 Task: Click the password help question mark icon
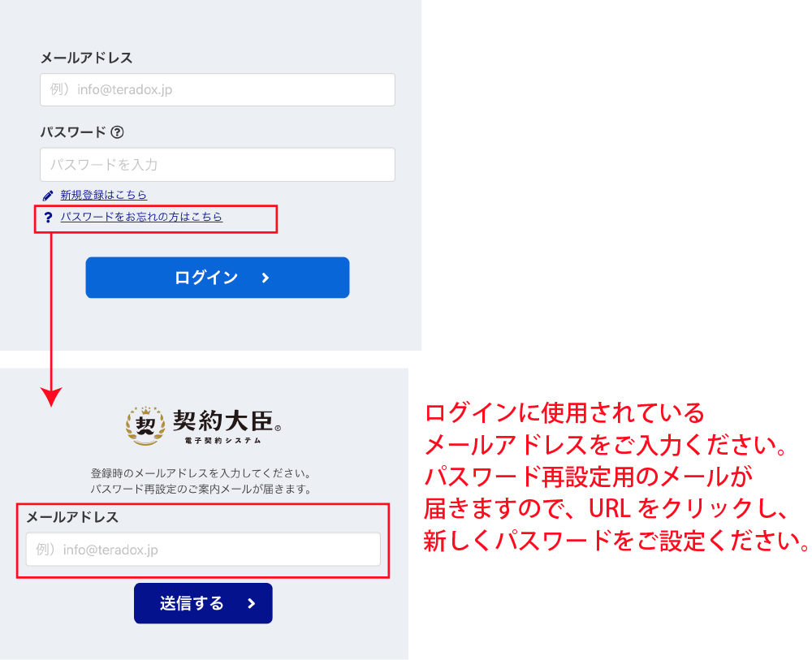118,132
